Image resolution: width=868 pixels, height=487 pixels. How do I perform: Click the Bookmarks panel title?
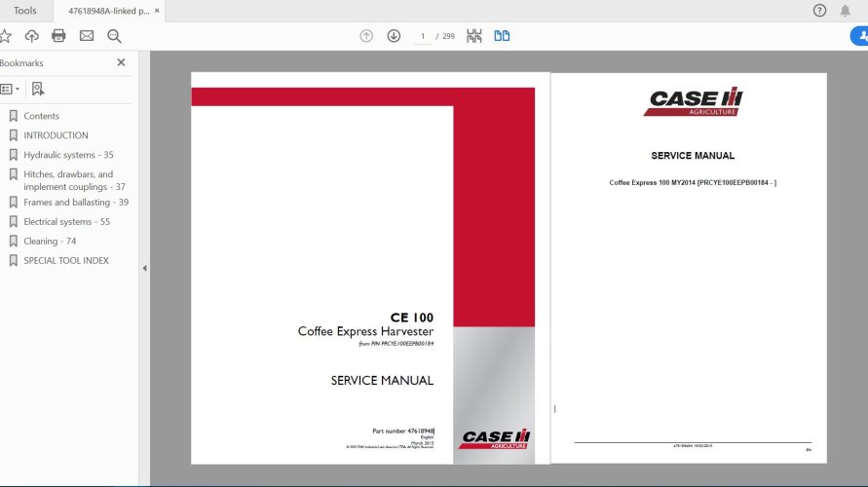(21, 63)
